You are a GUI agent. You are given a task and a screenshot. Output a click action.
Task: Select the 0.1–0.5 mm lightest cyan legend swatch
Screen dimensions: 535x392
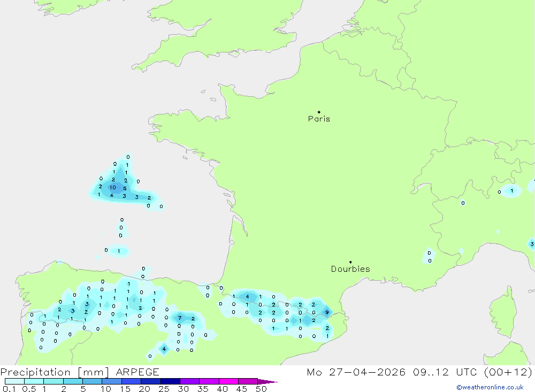(x=14, y=381)
